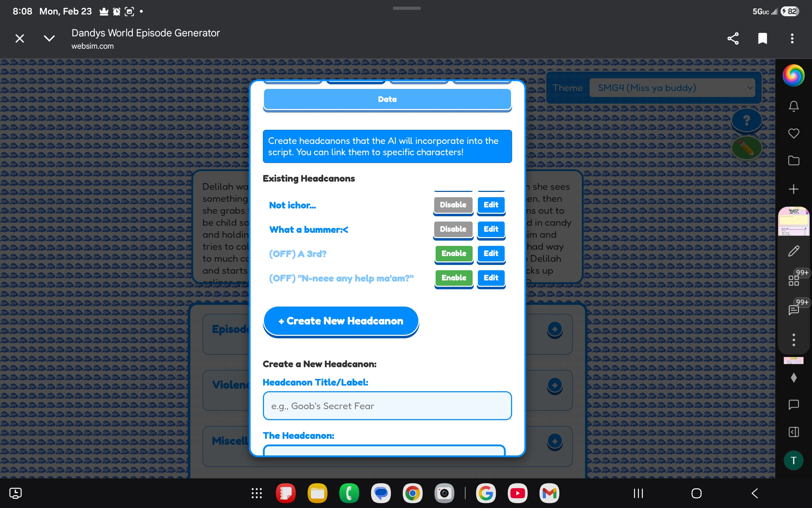Tap the pencil edit icon in the sidebar
The width and height of the screenshot is (812, 508).
[x=793, y=251]
